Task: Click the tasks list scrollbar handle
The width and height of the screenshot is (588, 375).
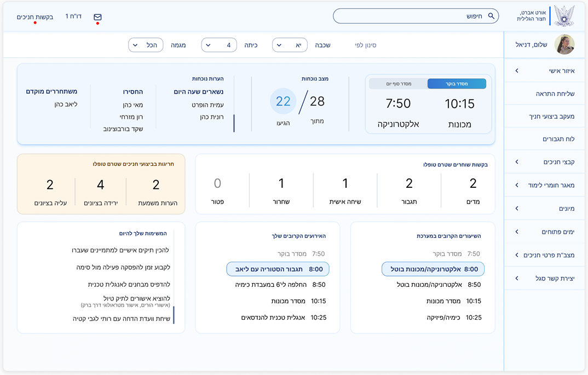Action: [x=174, y=315]
